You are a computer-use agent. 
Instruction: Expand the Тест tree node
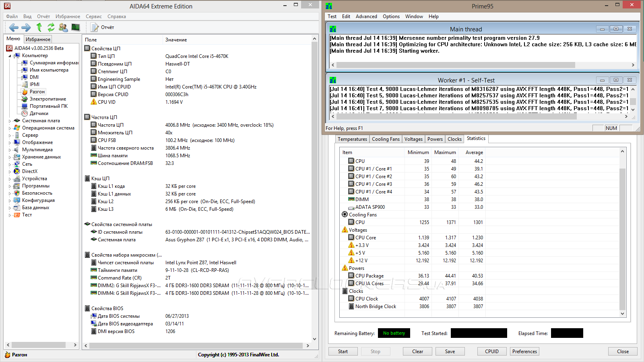10,215
